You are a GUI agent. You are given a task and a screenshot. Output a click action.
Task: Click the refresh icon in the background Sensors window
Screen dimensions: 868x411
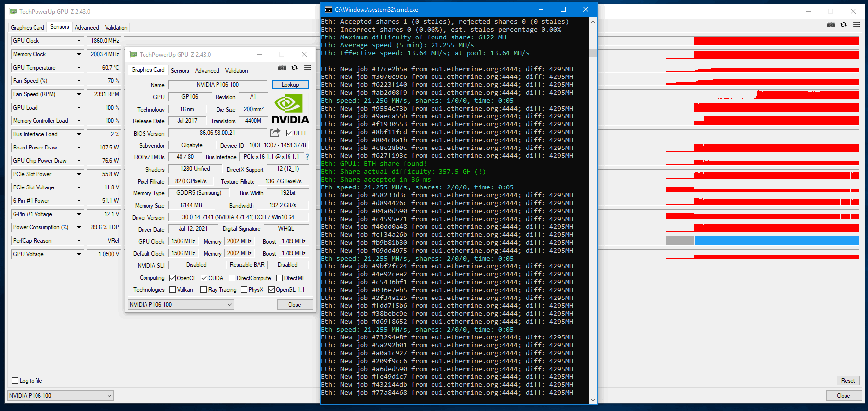click(843, 25)
